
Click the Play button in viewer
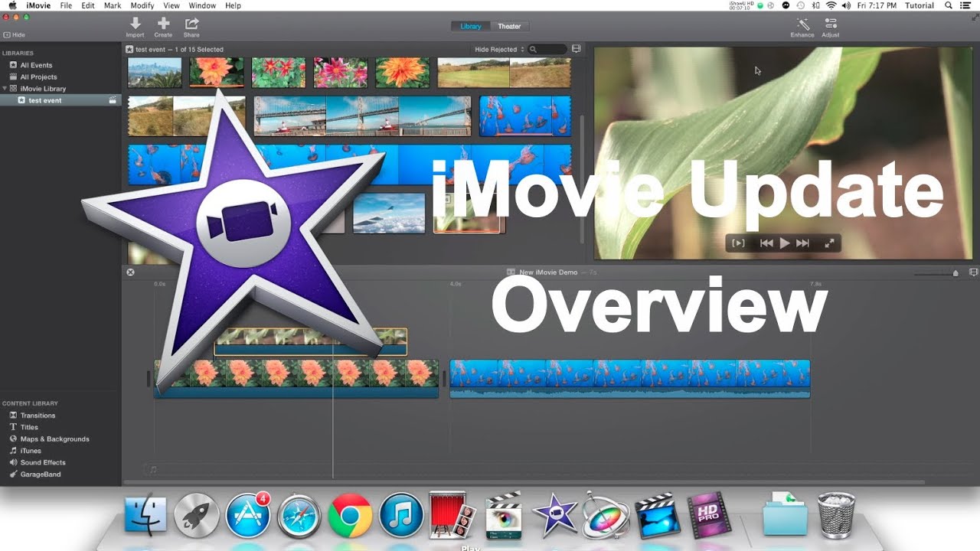pos(785,243)
